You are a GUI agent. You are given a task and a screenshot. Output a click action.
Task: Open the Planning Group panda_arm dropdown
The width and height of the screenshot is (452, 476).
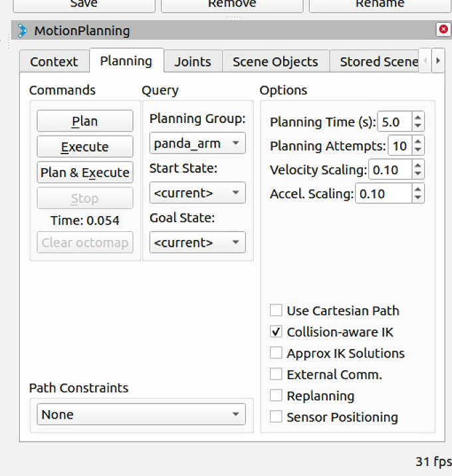click(x=197, y=143)
